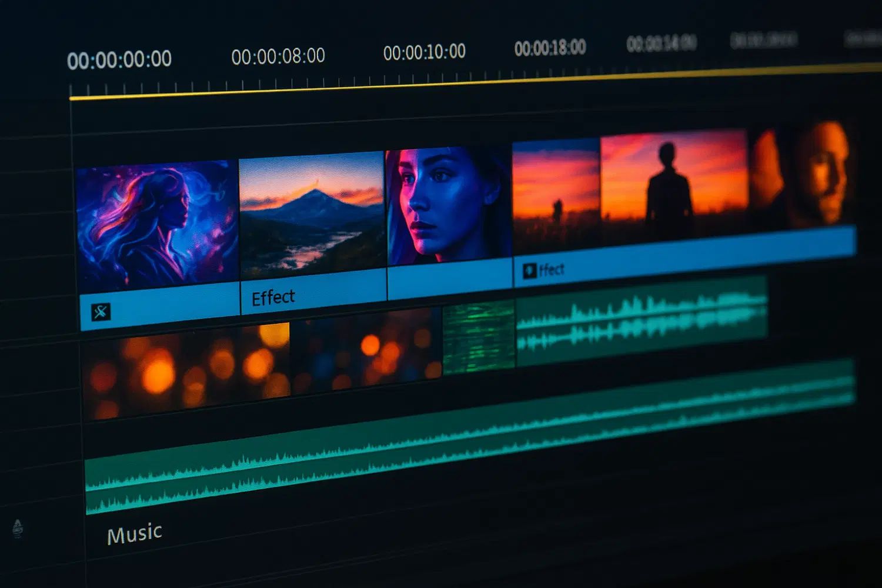Click the fx badge on the first clip

101,311
